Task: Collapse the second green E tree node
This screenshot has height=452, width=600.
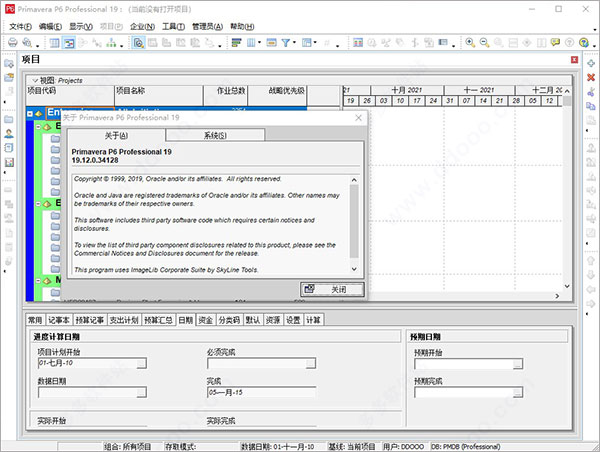Action: [x=38, y=204]
